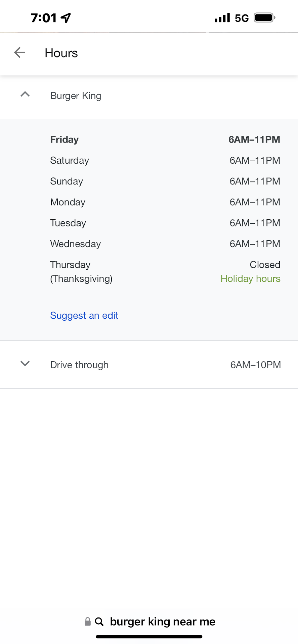Tap the green Holiday hours link
This screenshot has width=298, height=644.
coord(250,279)
